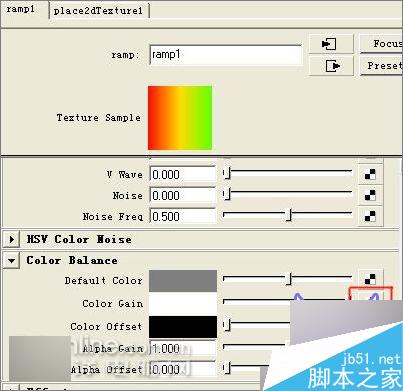Click the 'Default Color' label
The image size is (403, 391).
pos(104,281)
